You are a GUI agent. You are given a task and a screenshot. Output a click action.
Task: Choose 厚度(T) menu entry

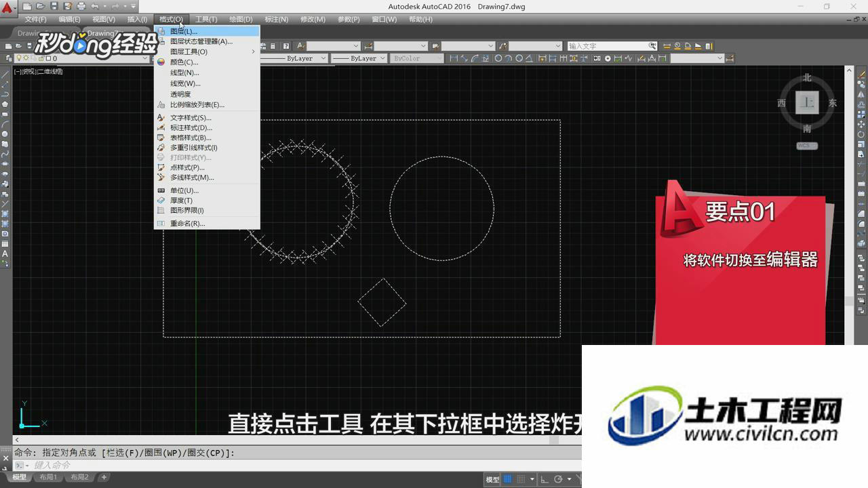click(x=207, y=201)
